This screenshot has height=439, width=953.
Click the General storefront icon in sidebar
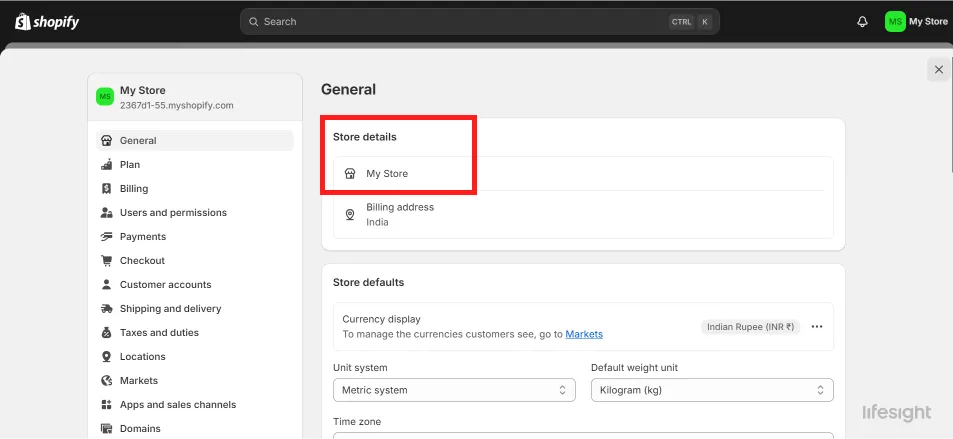pyautogui.click(x=106, y=140)
